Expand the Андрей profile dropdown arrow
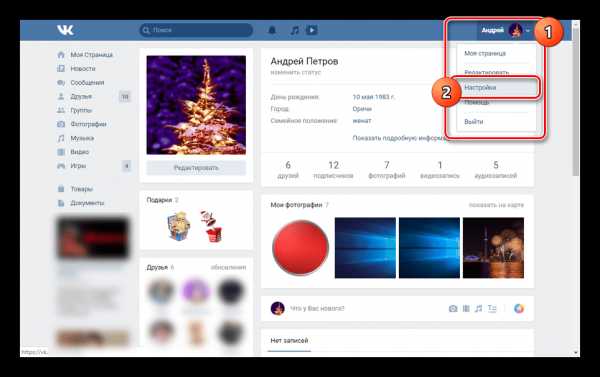The height and width of the screenshot is (377, 600). pos(528,30)
